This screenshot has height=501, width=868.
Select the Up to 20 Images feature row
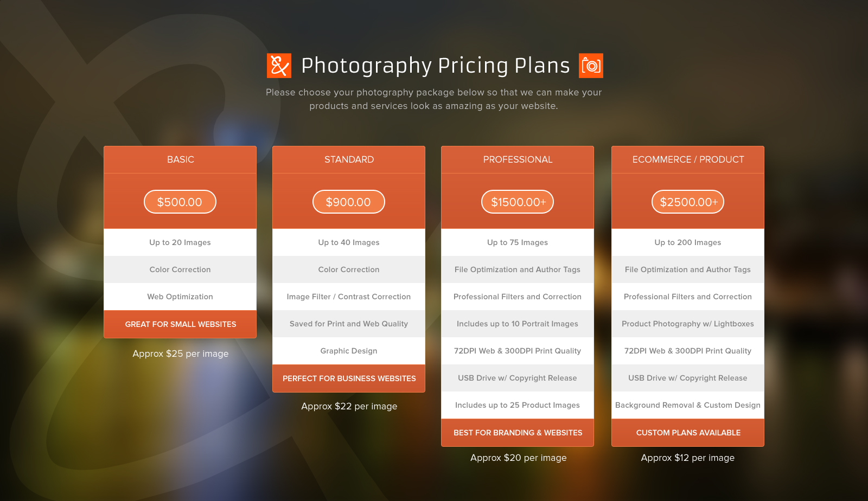click(x=180, y=242)
